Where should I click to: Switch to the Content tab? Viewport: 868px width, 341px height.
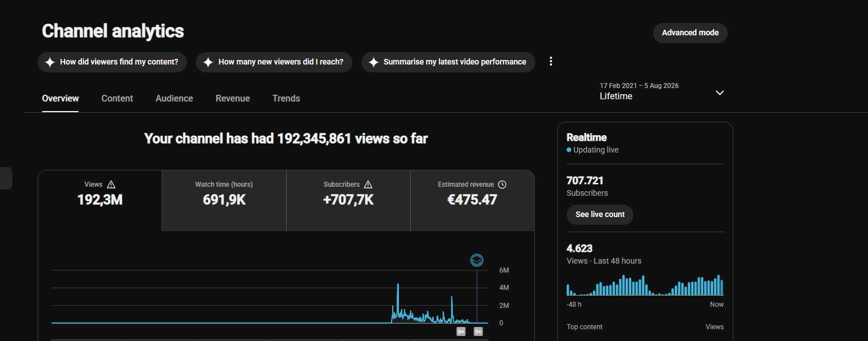(x=117, y=99)
